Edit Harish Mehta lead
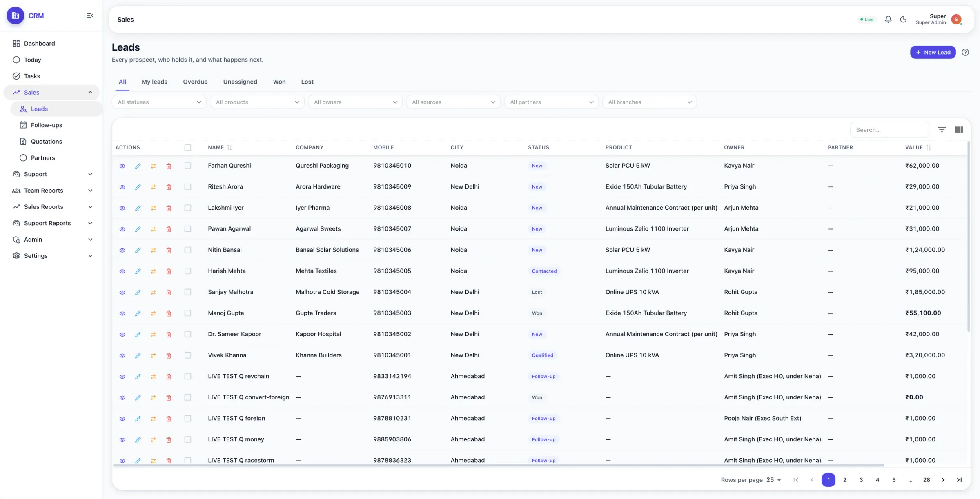Viewport: 980px width, 499px height. 138,271
